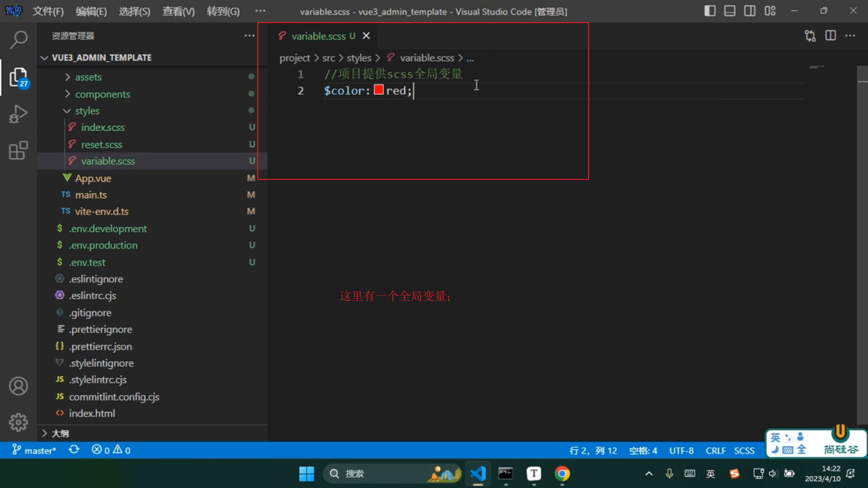Click the Explorer panel more actions ellipsis

250,36
